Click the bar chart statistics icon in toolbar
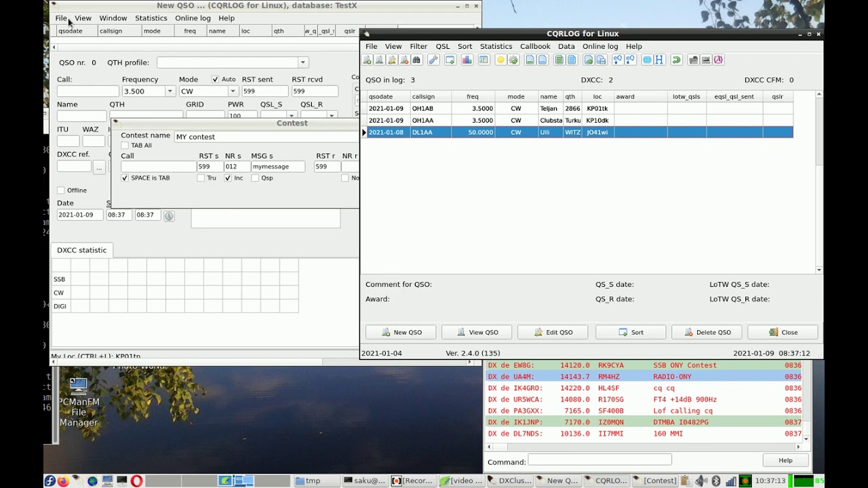Image resolution: width=868 pixels, height=488 pixels. 467,60
